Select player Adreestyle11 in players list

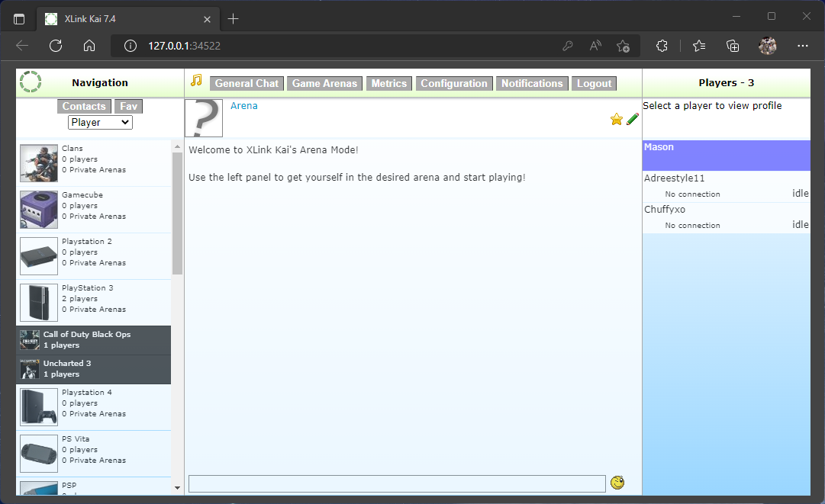point(675,178)
